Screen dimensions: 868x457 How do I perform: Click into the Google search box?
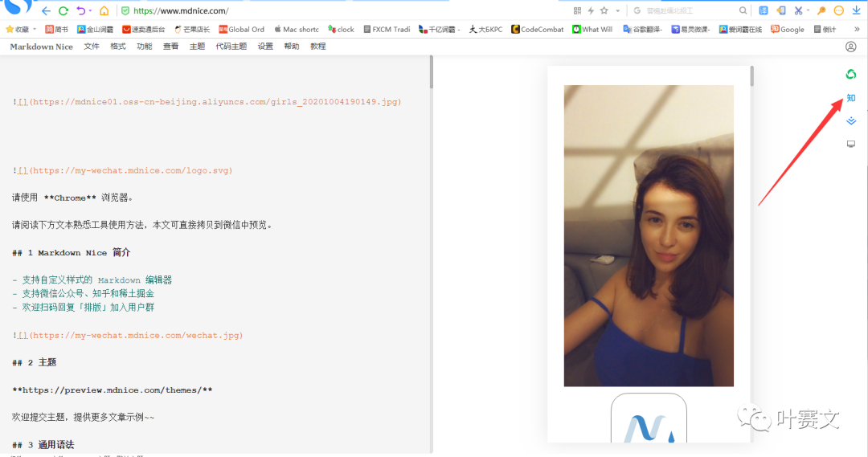[x=690, y=10]
